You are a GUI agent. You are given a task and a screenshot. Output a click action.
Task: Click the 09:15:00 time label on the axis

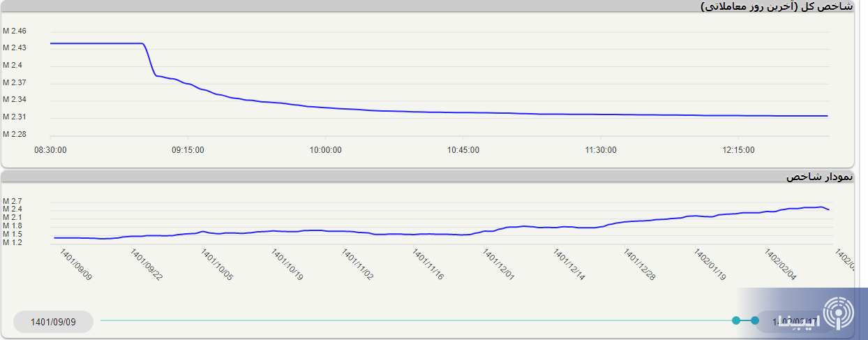point(188,150)
